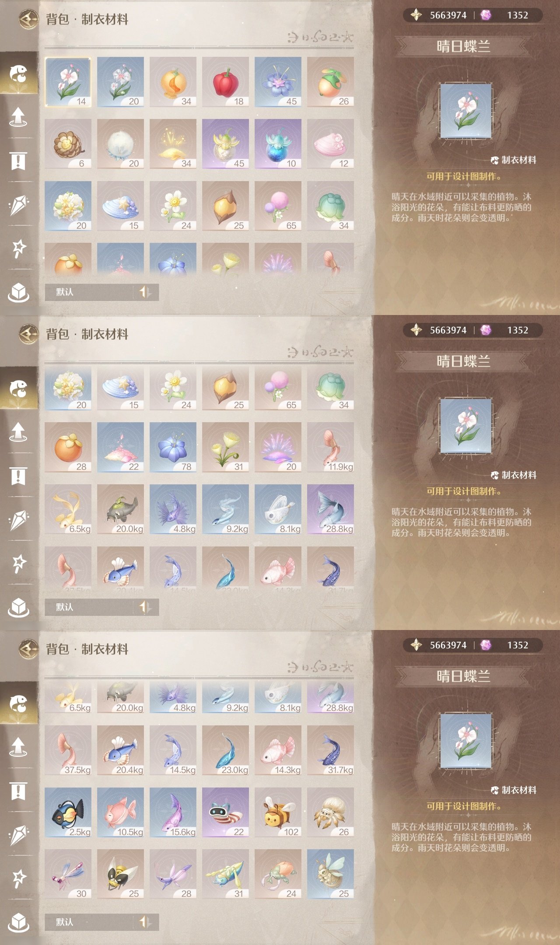Toggle sort order arrow in topmost inventory view
The width and height of the screenshot is (560, 945).
145,292
